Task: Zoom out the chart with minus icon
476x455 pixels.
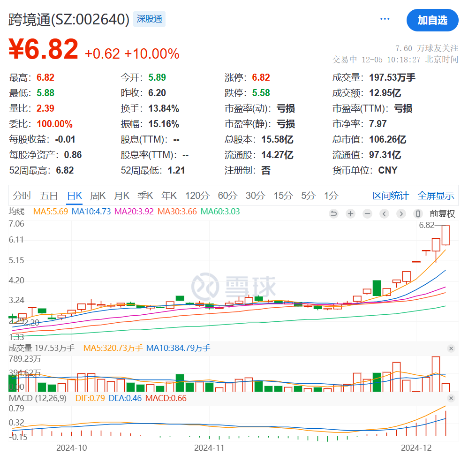Action: coord(367,214)
